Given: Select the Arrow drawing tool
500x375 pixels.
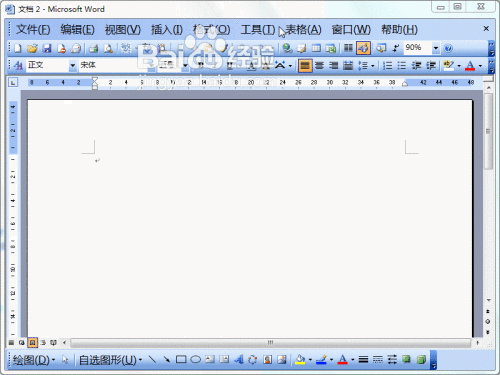Looking at the screenshot, I should (166, 359).
